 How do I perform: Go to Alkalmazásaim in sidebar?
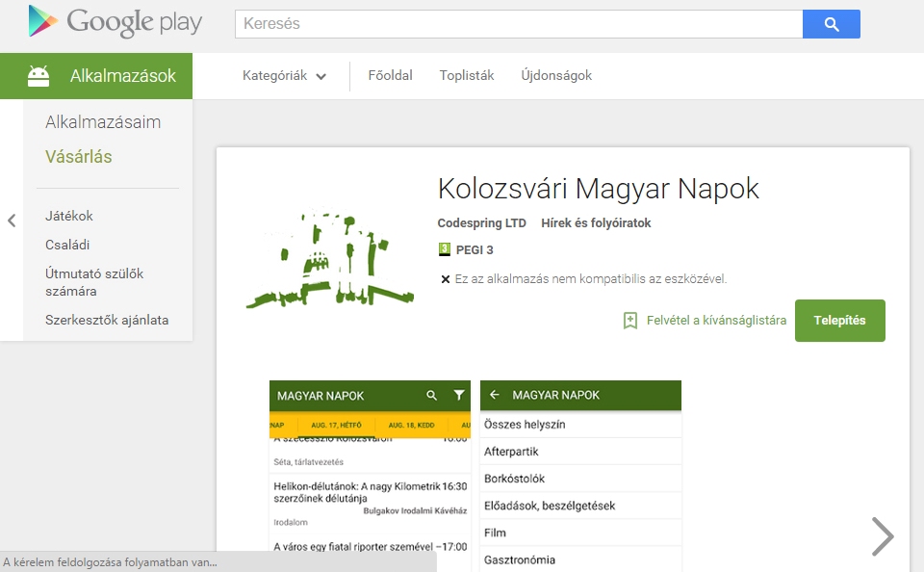point(103,122)
